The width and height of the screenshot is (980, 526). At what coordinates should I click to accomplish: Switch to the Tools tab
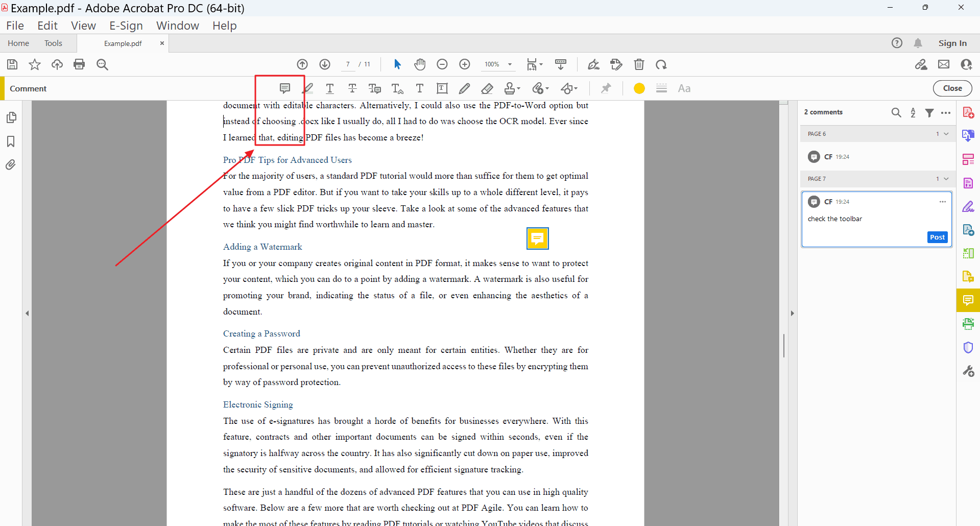point(53,43)
